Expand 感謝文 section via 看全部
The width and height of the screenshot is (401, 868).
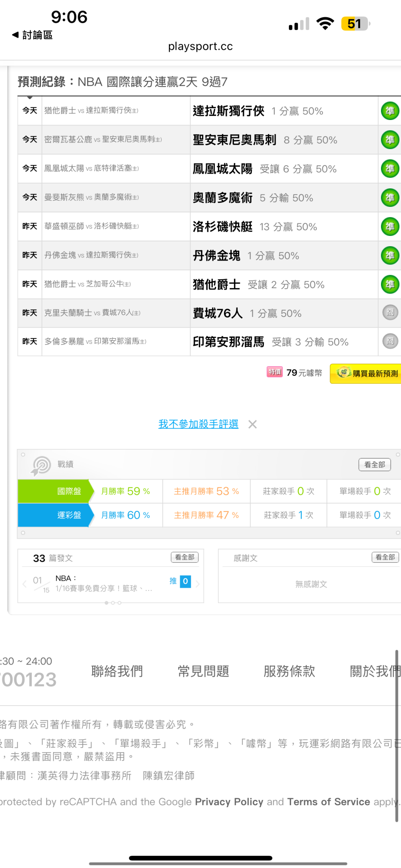click(385, 557)
